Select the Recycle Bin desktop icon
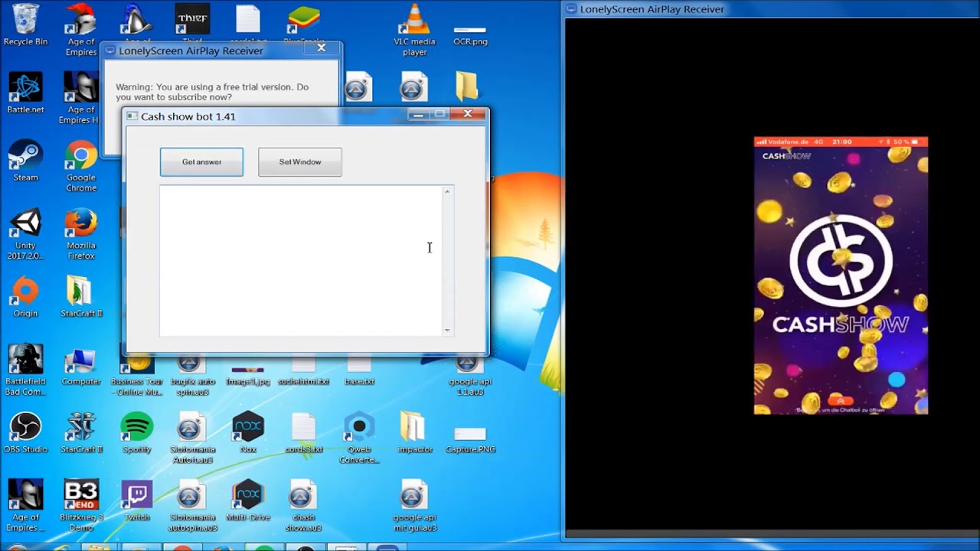The image size is (980, 551). [x=25, y=24]
